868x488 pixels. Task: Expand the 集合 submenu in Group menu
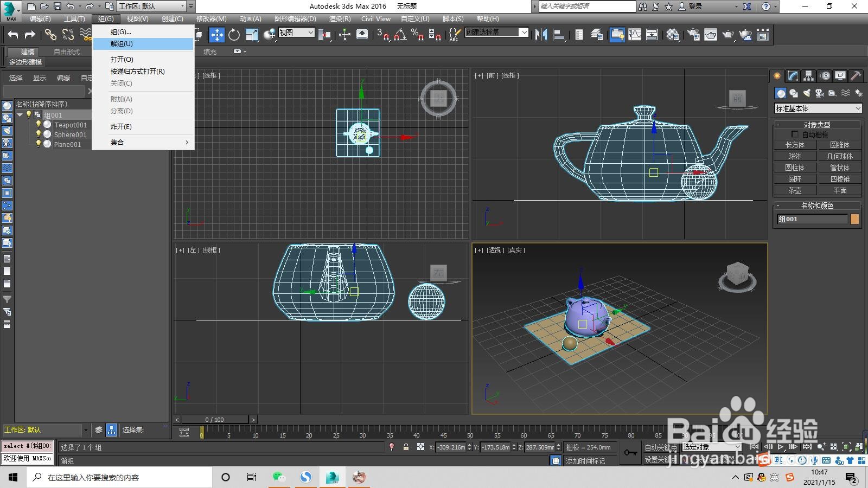coord(117,142)
